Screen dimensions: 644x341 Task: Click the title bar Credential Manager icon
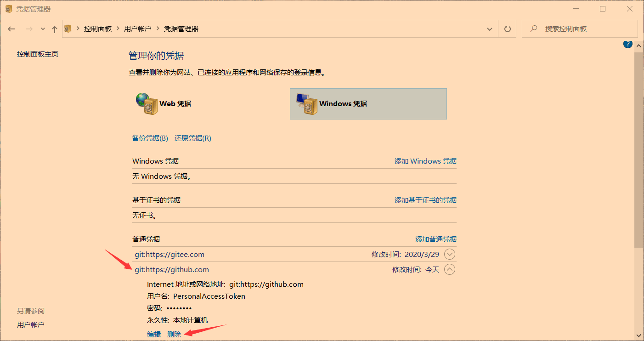pos(9,9)
